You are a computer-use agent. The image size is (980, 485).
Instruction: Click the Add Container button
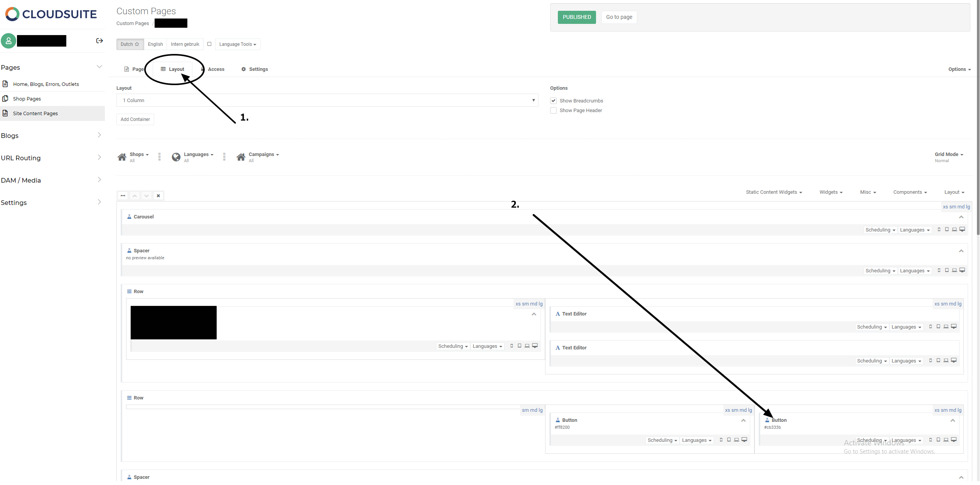pos(135,119)
